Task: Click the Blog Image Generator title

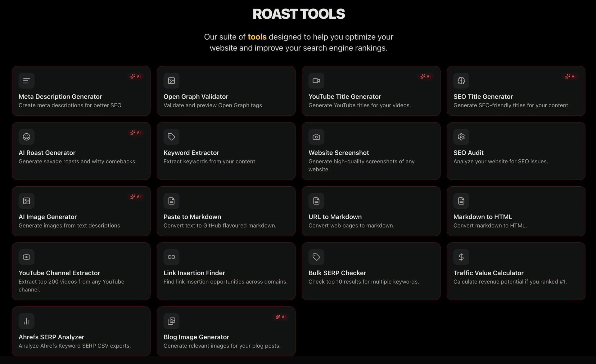Action: click(196, 337)
